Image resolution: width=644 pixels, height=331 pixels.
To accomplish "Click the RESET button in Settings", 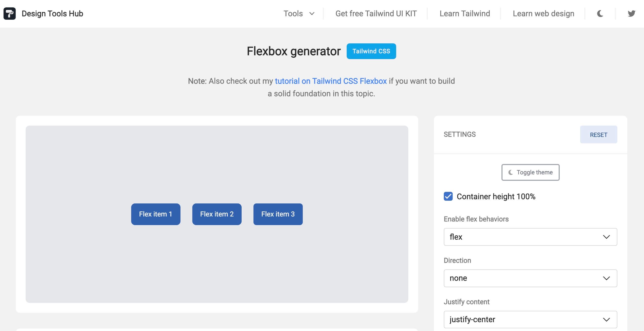I will tap(599, 134).
